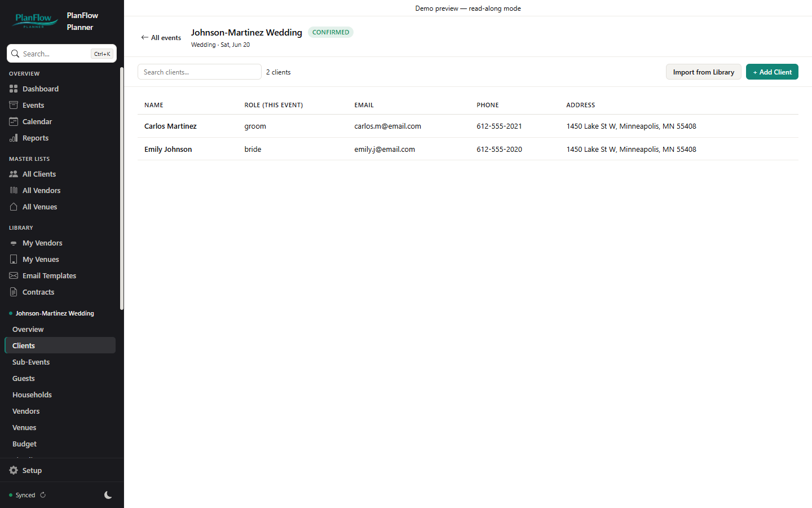The image size is (812, 508).
Task: Open Carlos Martinez client row
Action: pyautogui.click(x=468, y=126)
